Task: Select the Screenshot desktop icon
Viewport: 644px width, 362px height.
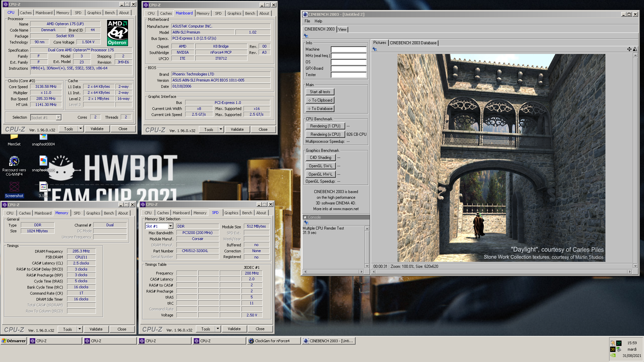Action: pyautogui.click(x=14, y=189)
